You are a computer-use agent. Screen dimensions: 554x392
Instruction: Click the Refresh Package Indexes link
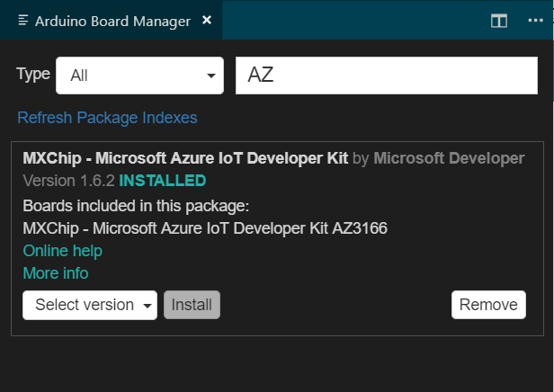107,118
